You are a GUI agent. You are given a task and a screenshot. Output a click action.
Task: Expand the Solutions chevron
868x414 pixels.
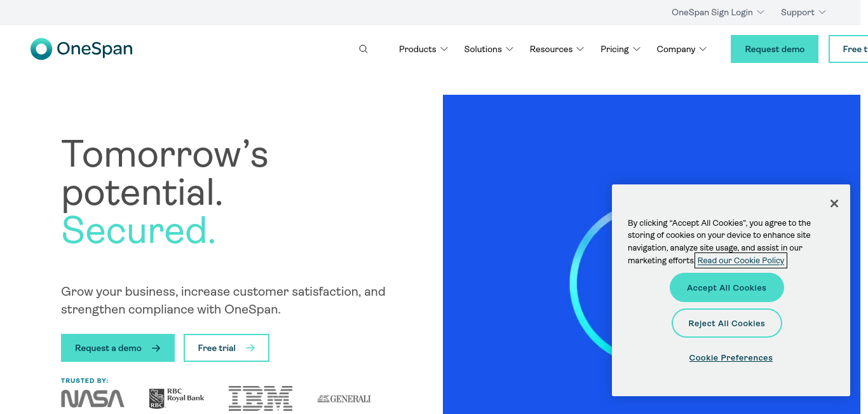tap(510, 49)
